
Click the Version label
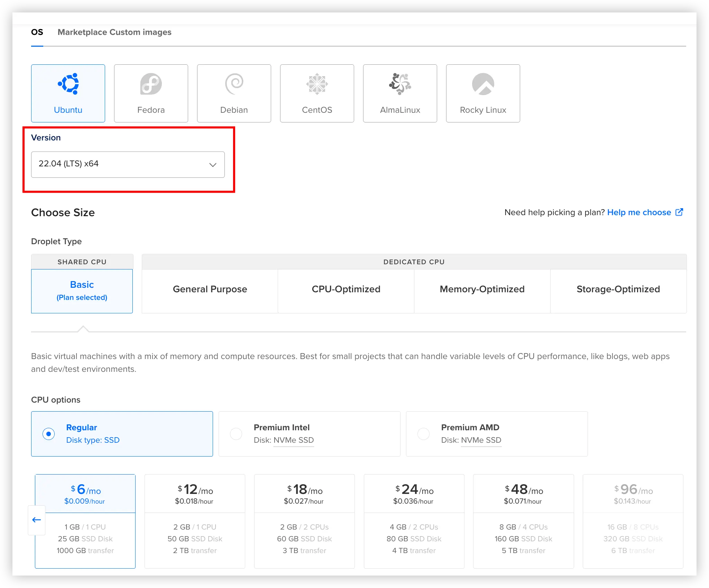click(46, 138)
